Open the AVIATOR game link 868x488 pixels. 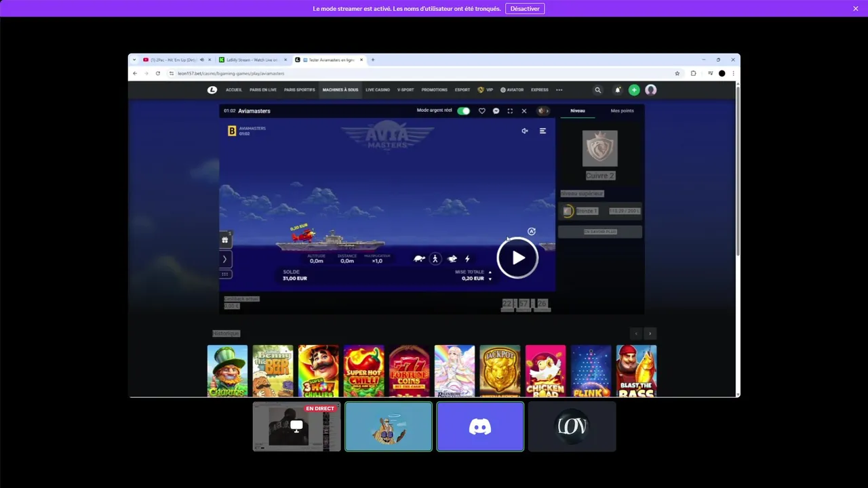point(512,89)
